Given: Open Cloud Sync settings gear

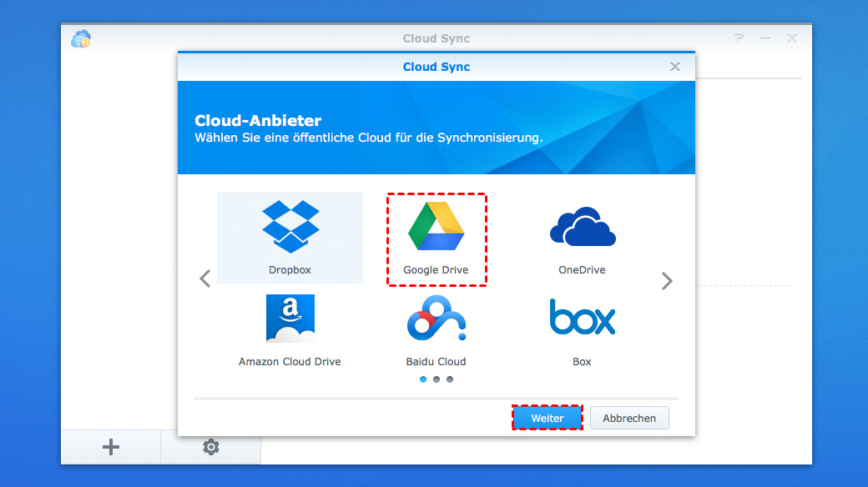Looking at the screenshot, I should coord(211,447).
